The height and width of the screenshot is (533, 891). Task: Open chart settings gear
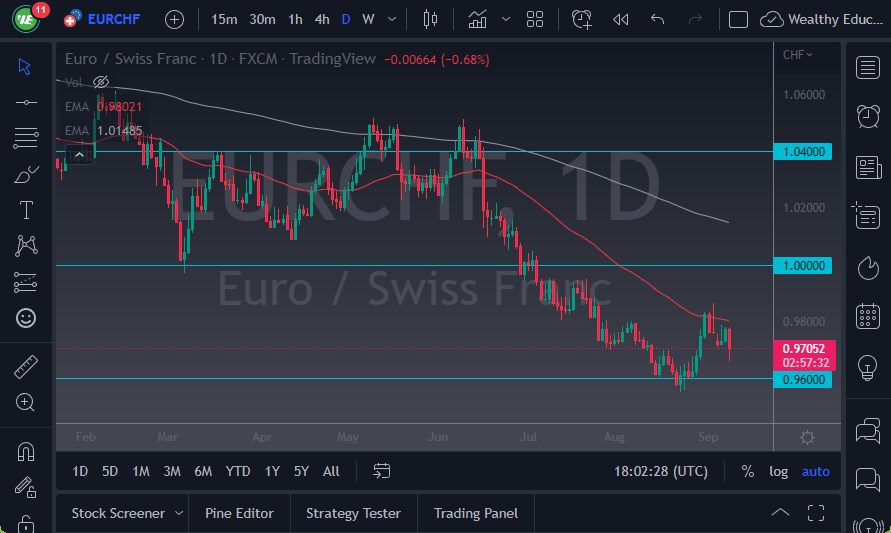pos(807,438)
